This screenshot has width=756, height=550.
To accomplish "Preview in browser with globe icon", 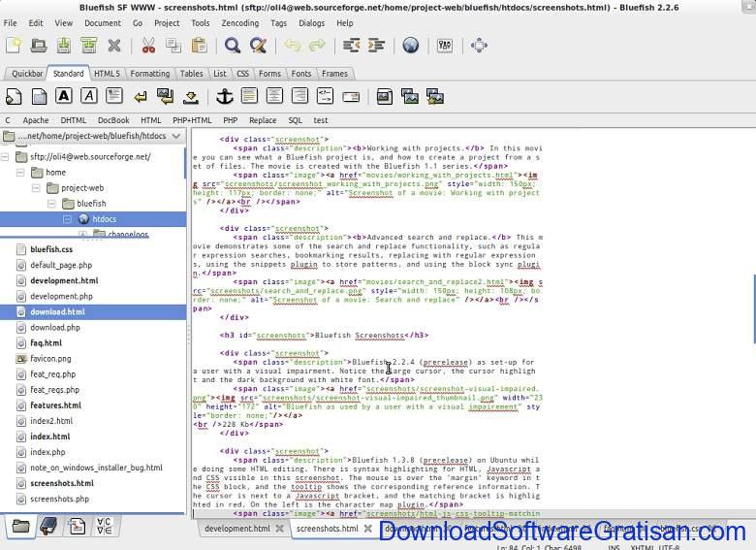I will tap(411, 46).
